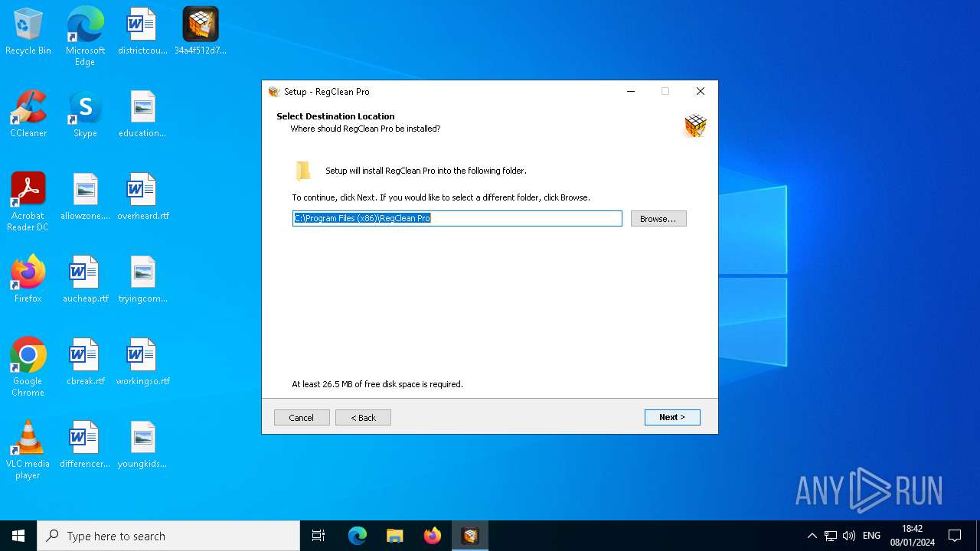
Task: Show hidden system tray icons
Action: [x=812, y=536]
